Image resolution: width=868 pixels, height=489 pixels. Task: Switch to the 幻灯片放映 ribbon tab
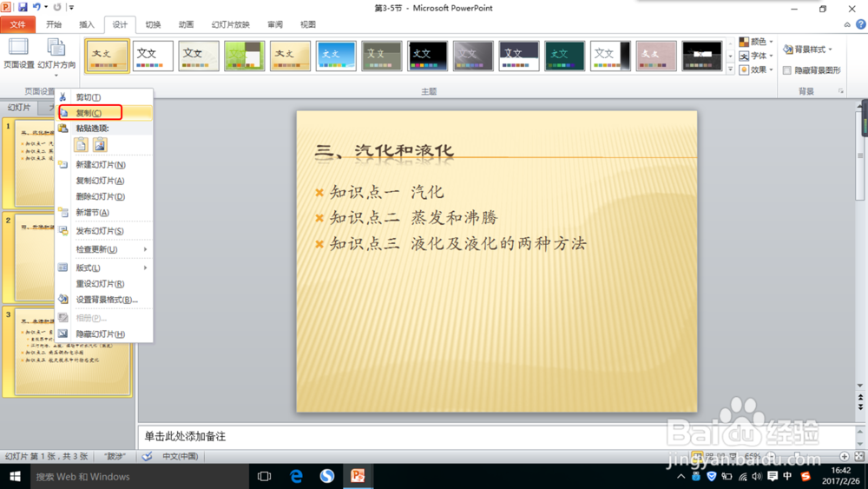tap(230, 24)
